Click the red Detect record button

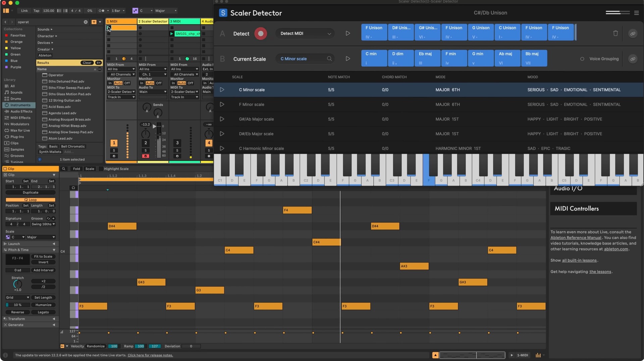click(261, 34)
